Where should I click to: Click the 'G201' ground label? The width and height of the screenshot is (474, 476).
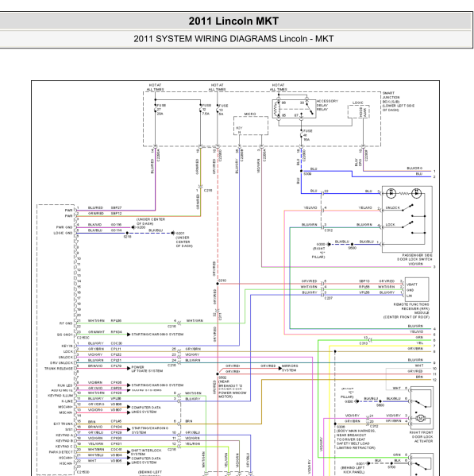point(180,233)
